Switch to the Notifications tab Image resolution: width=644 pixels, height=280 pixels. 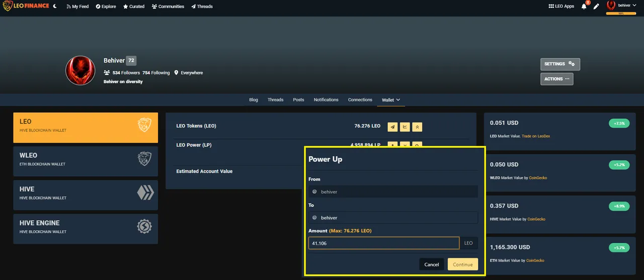(326, 100)
